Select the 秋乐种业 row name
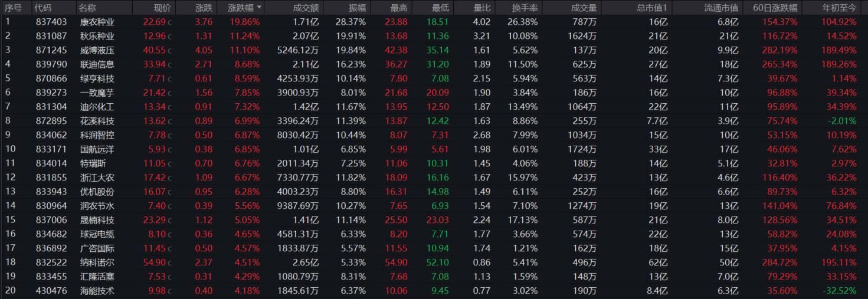The width and height of the screenshot is (868, 299). click(x=97, y=36)
